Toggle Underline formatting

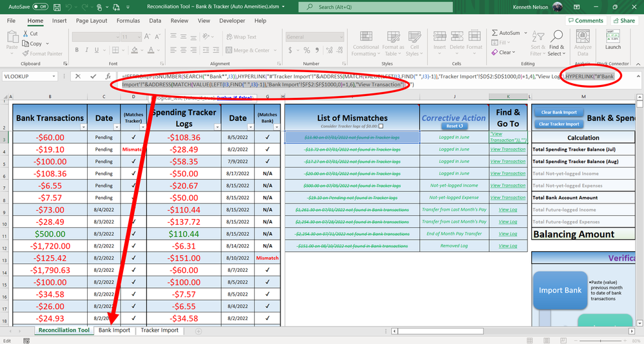pos(97,50)
